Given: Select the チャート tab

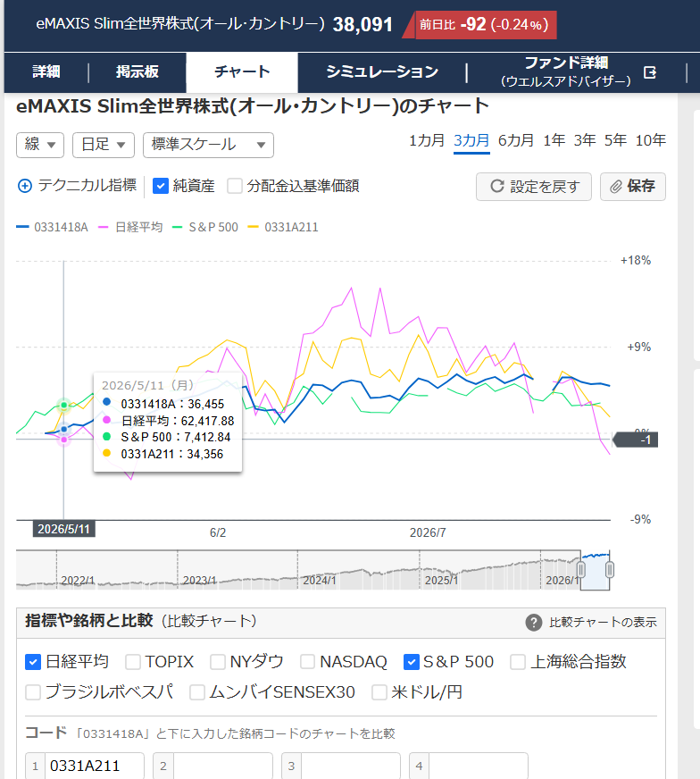Looking at the screenshot, I should (242, 72).
